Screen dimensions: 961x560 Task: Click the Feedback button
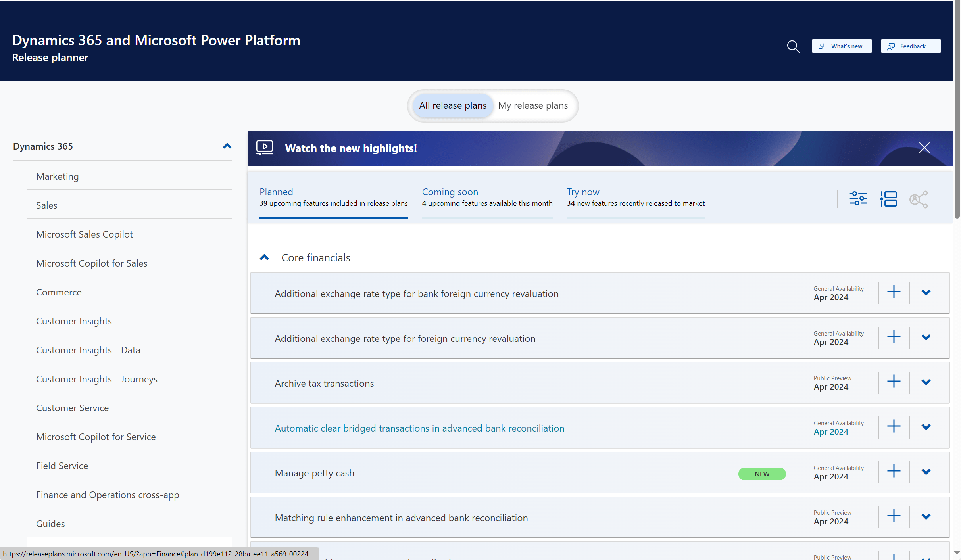911,46
